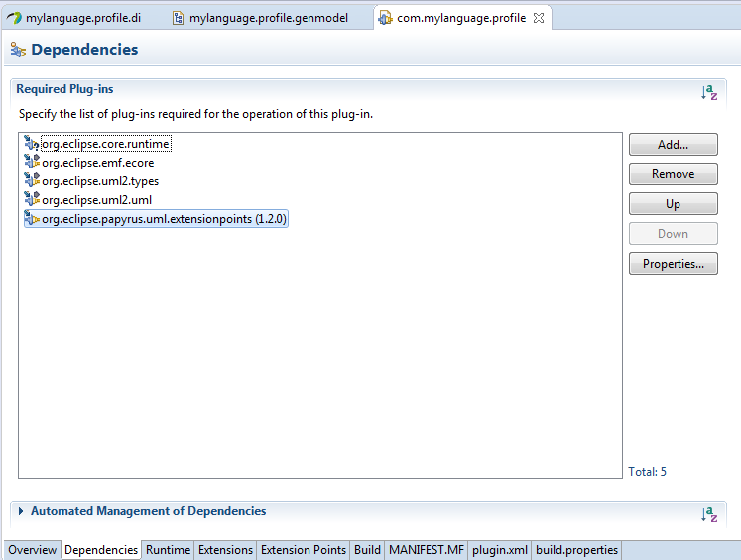
Task: Open the Extensions page tab
Action: [x=225, y=550]
